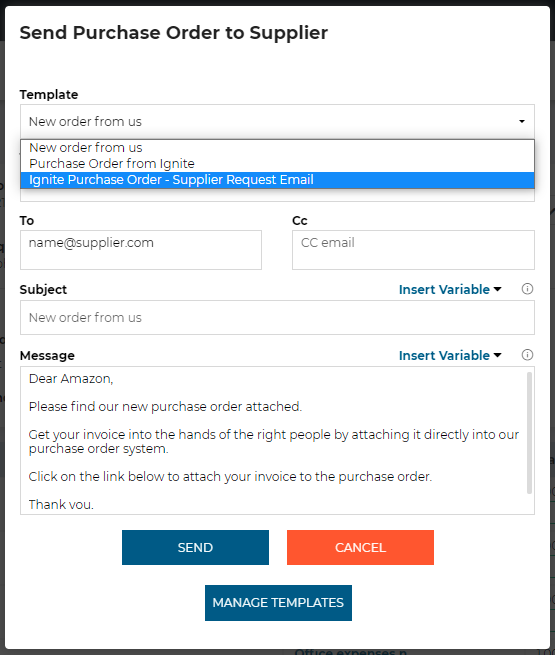The height and width of the screenshot is (655, 555).
Task: Click the caret next to Subject's Insert Variable
Action: [x=497, y=289]
